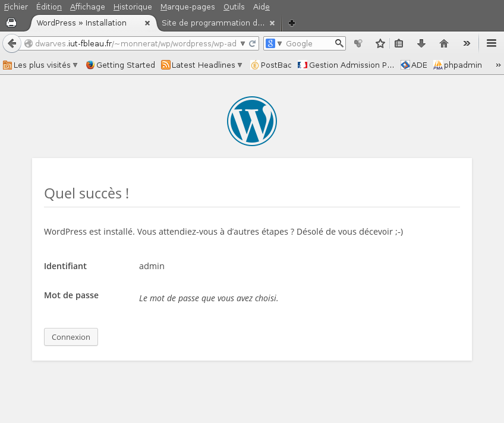Open the Google search engine selector
504x423 pixels.
pos(274,43)
